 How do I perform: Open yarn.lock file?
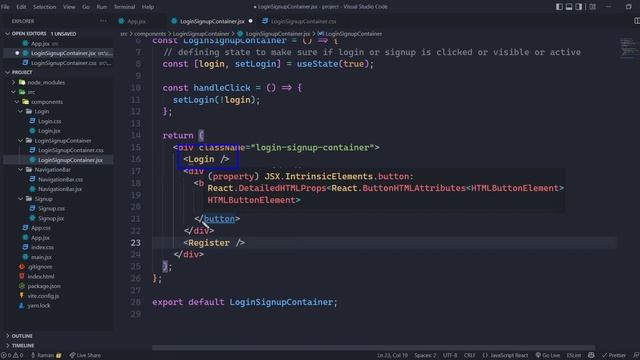point(39,306)
